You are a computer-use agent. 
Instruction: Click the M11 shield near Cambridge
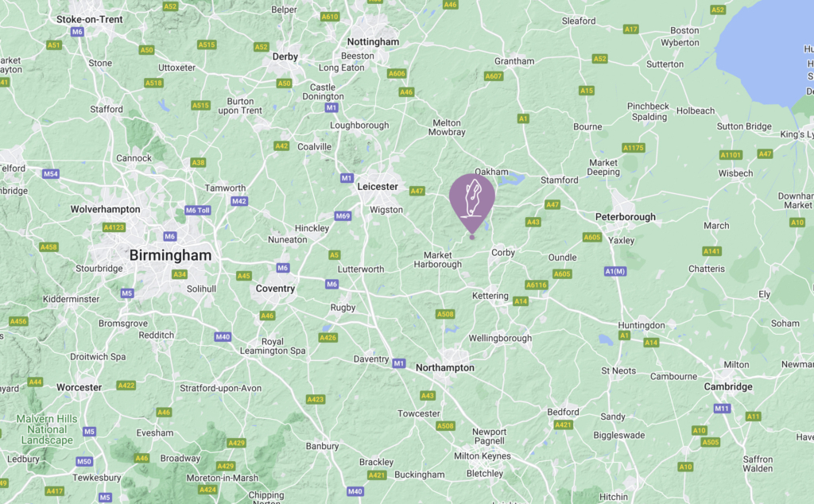722,409
